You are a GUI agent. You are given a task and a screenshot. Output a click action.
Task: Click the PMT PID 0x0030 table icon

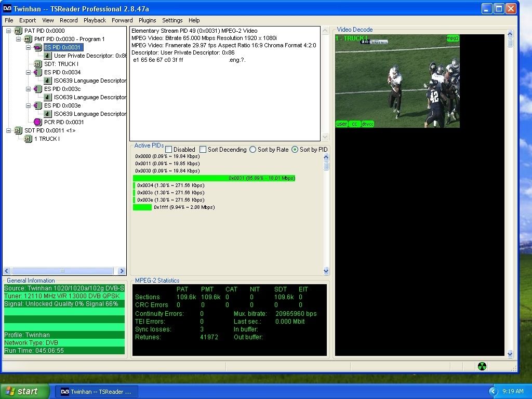[28, 39]
